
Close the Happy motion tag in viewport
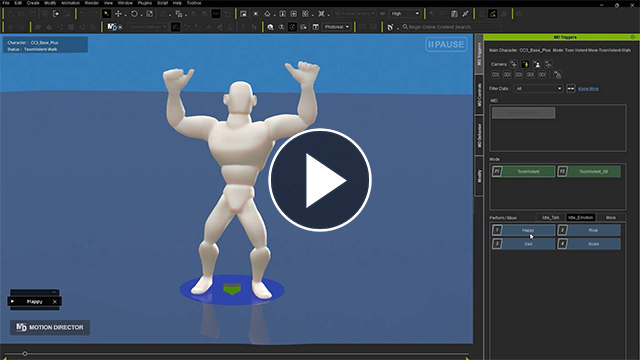click(55, 302)
